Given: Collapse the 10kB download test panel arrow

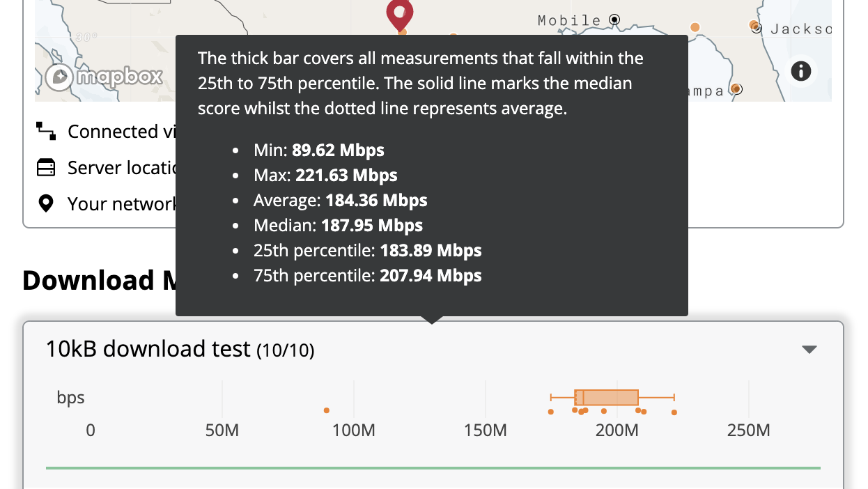Looking at the screenshot, I should pyautogui.click(x=809, y=349).
